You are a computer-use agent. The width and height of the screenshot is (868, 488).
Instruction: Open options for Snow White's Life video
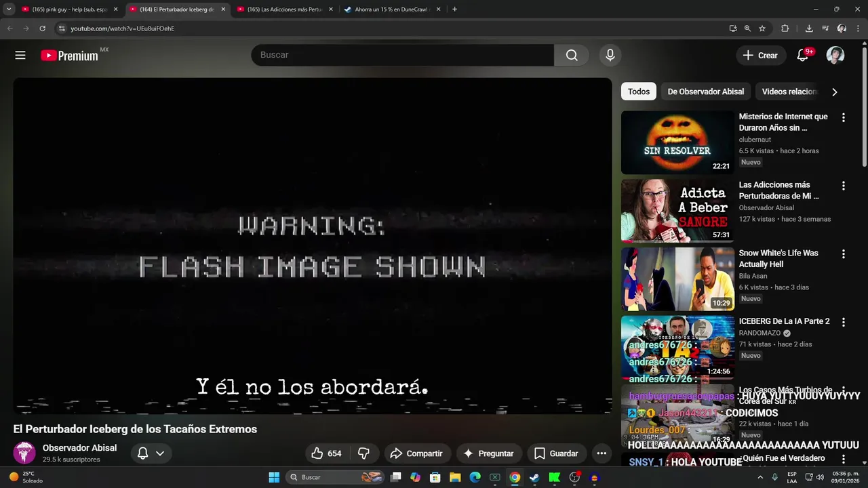point(844,254)
